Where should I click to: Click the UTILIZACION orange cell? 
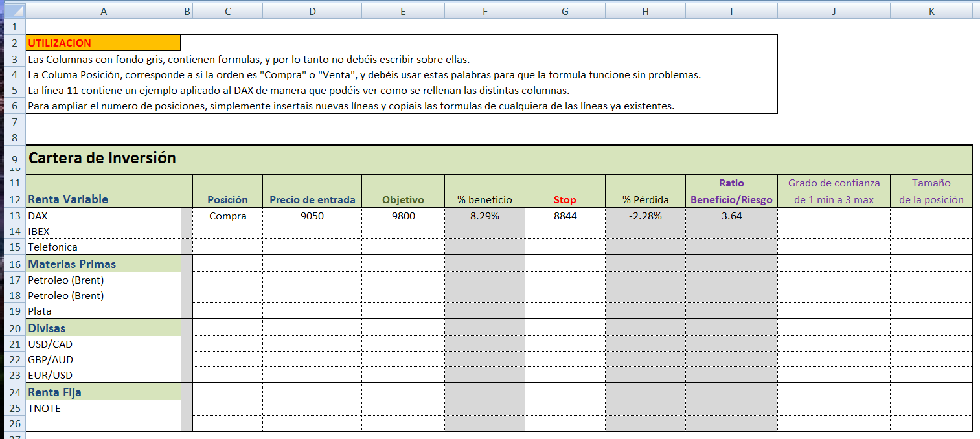104,43
